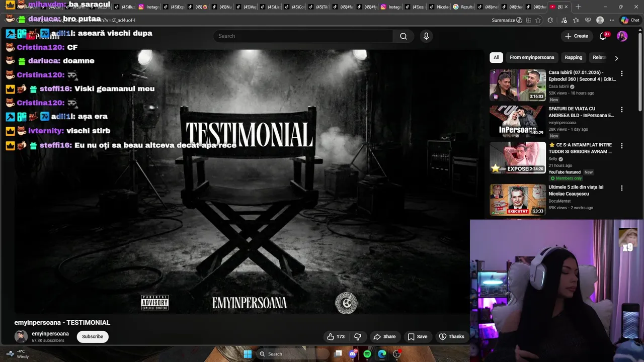Screen dimensions: 644x362
Task: Click the split screen icon in address bar
Action: (x=528, y=20)
